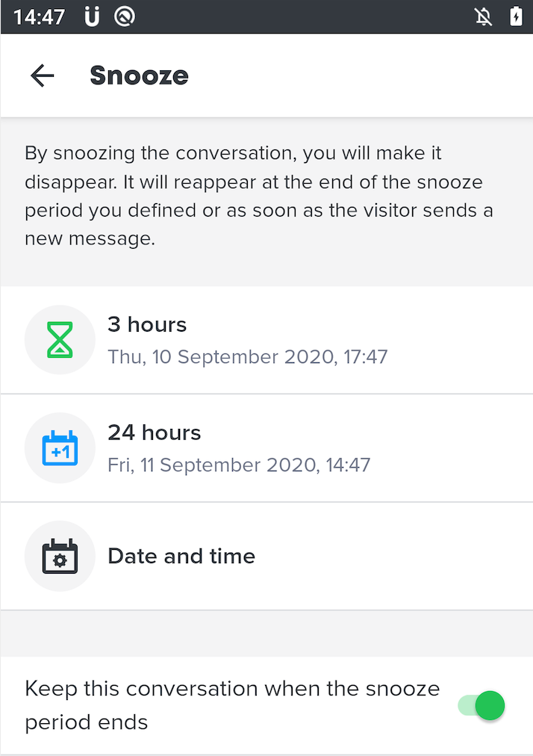Disable the keep conversation after snooze toggle
The image size is (533, 756).
click(480, 705)
